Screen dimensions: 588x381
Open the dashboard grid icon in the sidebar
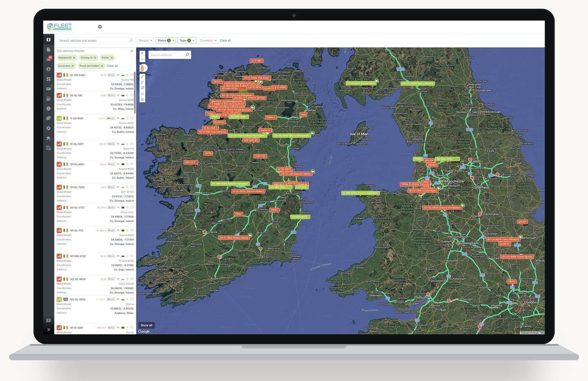click(48, 79)
